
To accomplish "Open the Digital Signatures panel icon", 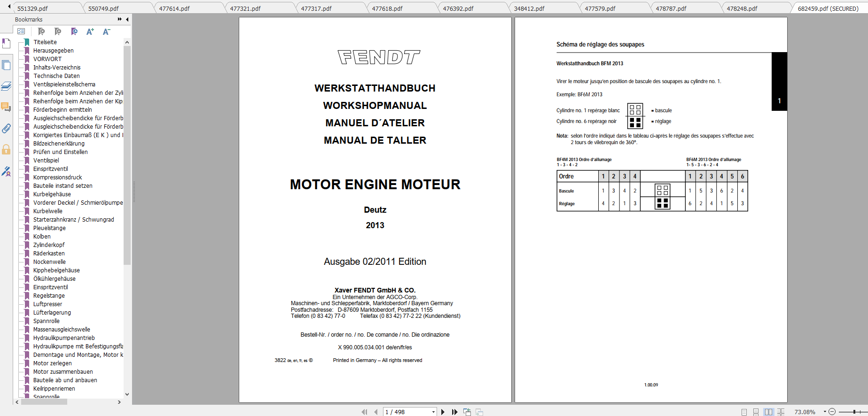I will click(6, 171).
